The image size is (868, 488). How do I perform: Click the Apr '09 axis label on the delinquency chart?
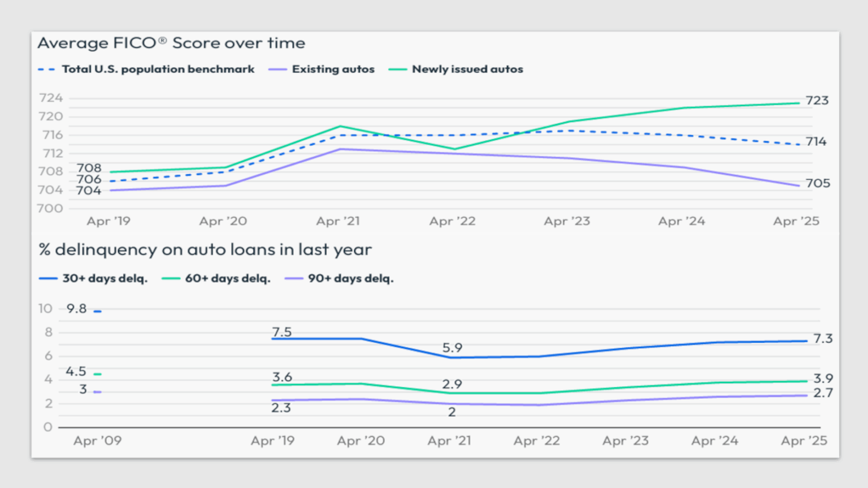[97, 441]
